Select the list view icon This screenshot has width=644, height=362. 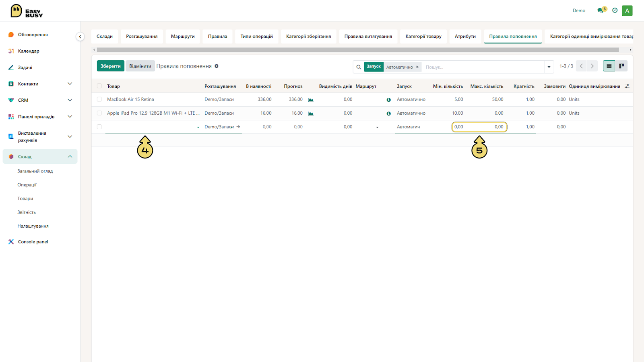tap(609, 66)
